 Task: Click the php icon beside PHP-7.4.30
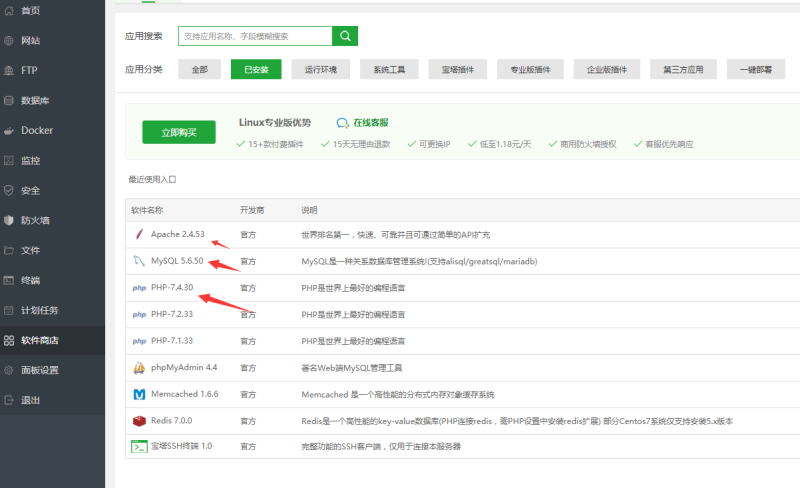click(x=139, y=288)
